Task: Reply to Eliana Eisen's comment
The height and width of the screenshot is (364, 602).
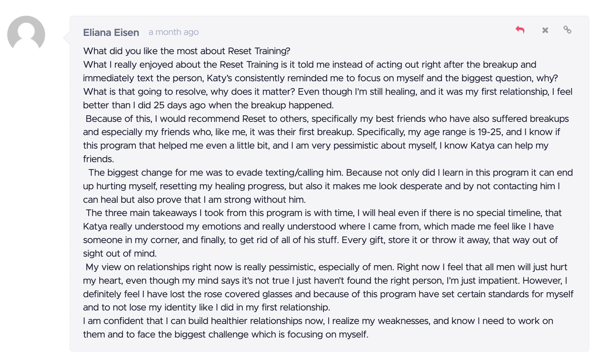Action: (x=520, y=30)
